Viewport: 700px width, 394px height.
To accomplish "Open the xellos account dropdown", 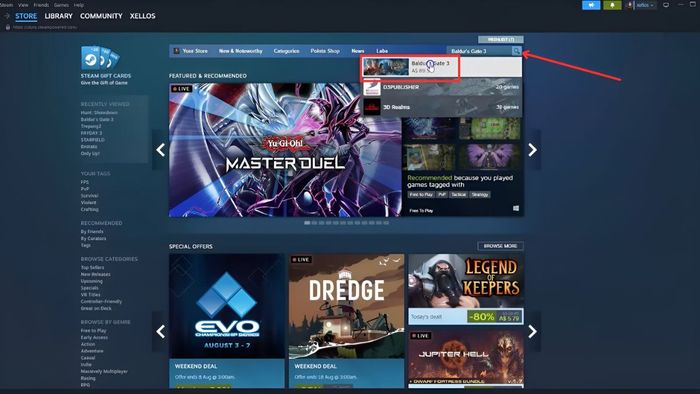I will tap(645, 5).
